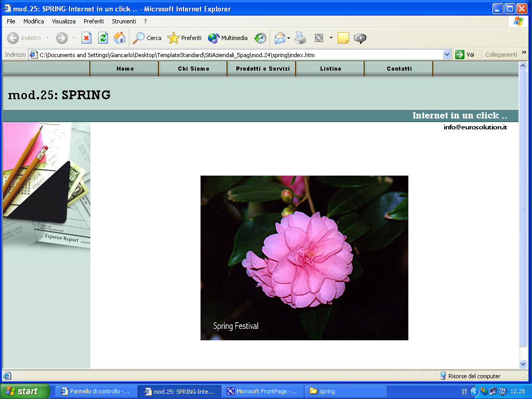Open Multimedia panel globe icon
This screenshot has width=532, height=399.
[x=214, y=38]
